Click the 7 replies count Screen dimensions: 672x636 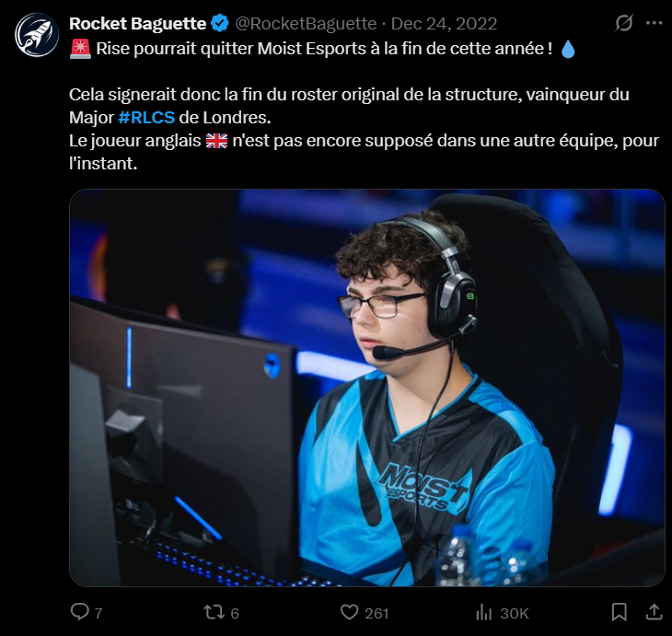(98, 613)
